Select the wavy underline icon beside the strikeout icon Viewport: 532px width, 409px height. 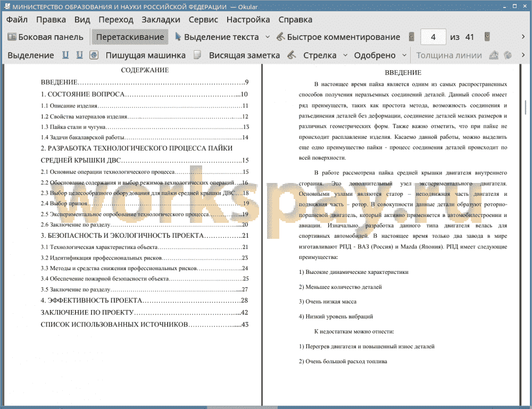tap(79, 55)
